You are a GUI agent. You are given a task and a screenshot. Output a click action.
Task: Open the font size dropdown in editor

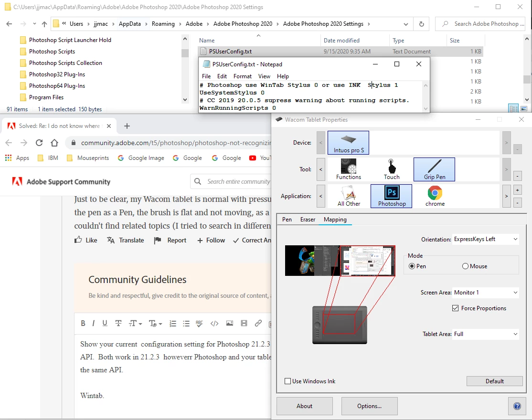pos(135,324)
